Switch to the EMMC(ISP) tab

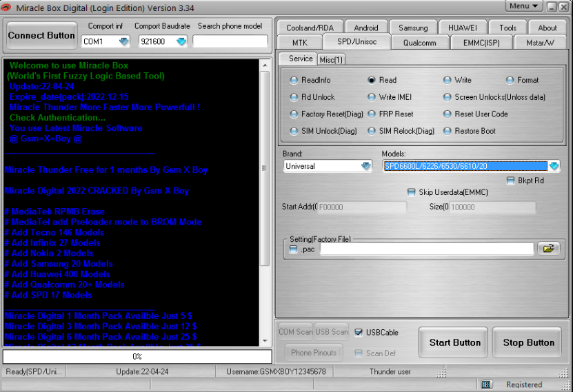point(481,43)
